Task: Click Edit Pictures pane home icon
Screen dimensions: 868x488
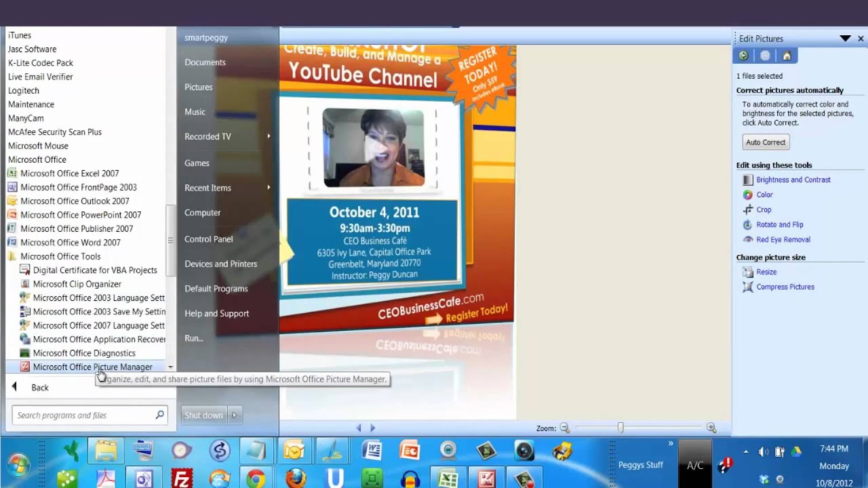Action: 787,56
